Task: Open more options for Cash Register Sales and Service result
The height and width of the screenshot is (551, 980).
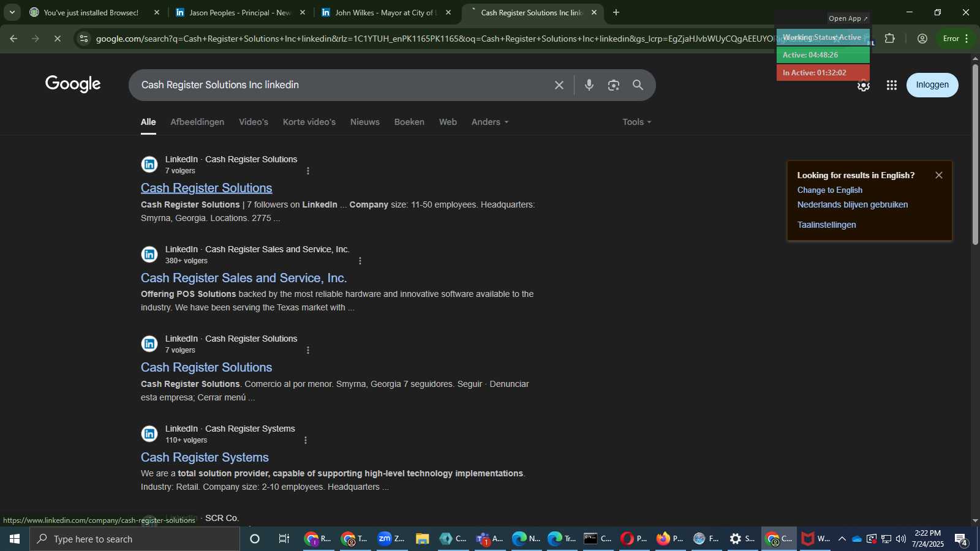Action: tap(360, 261)
